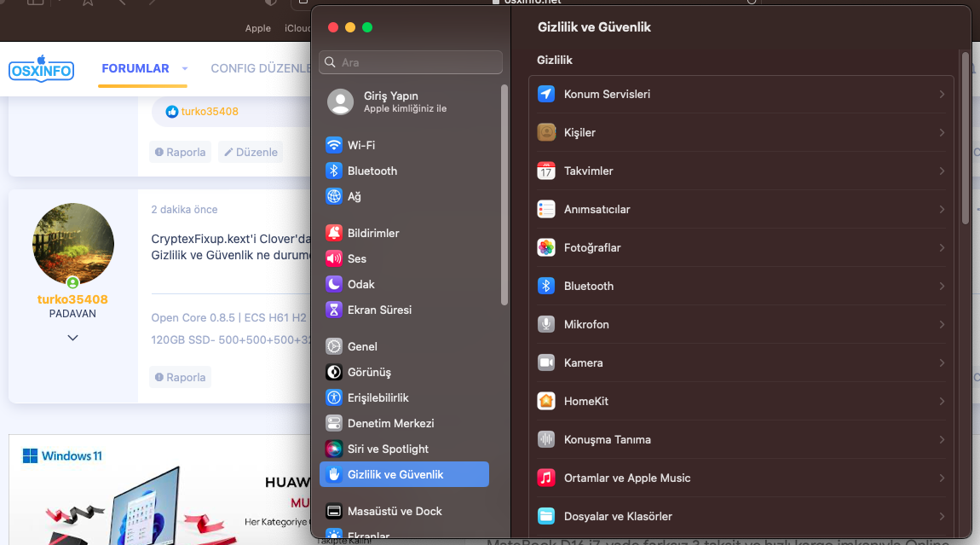Select the Odak moon icon
Viewport: 980px width, 545px height.
334,284
